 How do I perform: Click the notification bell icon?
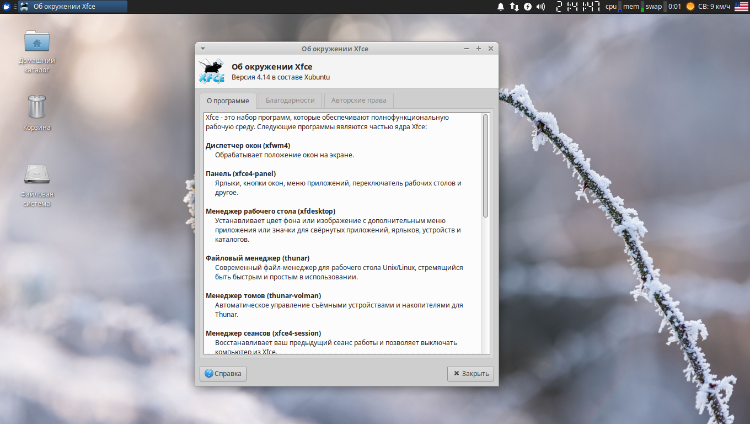point(501,7)
